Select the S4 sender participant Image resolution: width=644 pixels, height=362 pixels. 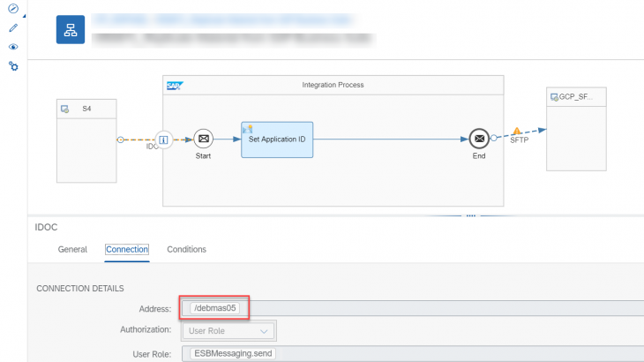pos(86,140)
